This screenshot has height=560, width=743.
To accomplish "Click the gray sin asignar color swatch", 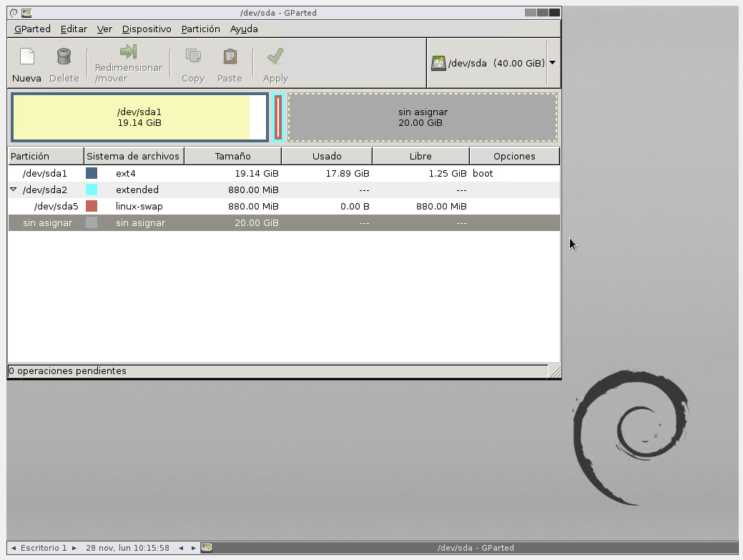I will (92, 222).
